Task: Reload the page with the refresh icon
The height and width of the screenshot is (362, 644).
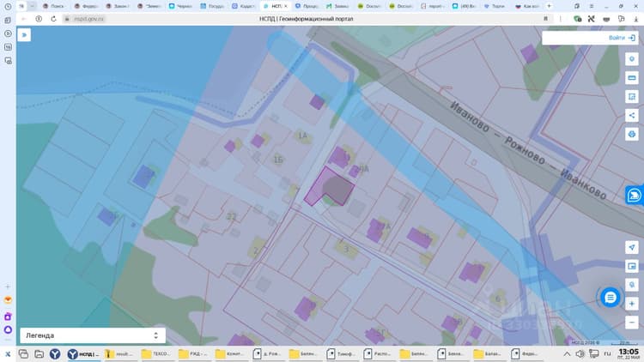Action: click(x=53, y=19)
